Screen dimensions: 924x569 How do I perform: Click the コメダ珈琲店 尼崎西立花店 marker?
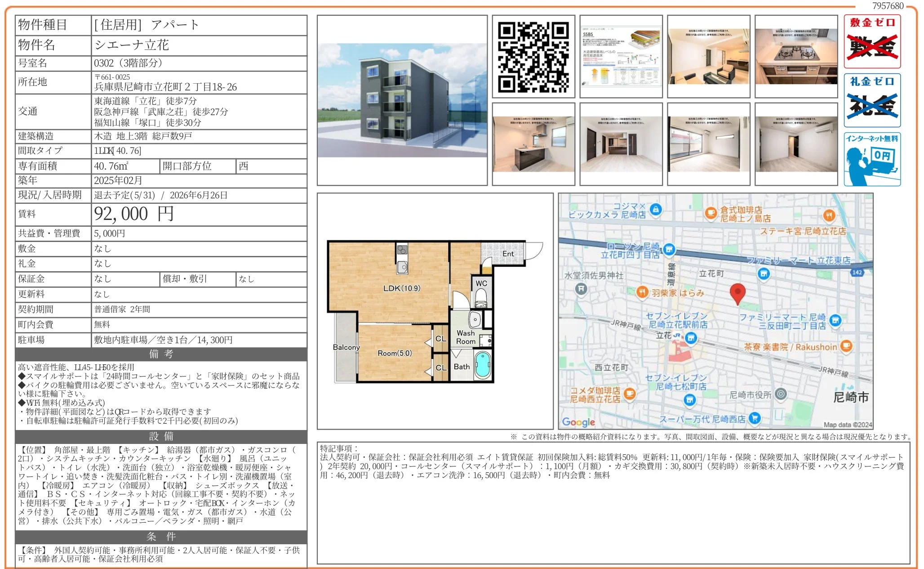[630, 394]
